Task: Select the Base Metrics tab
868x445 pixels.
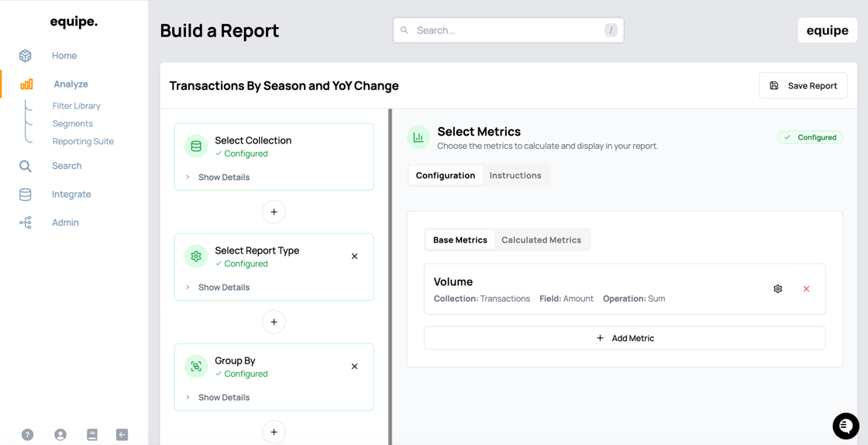Action: (x=460, y=240)
